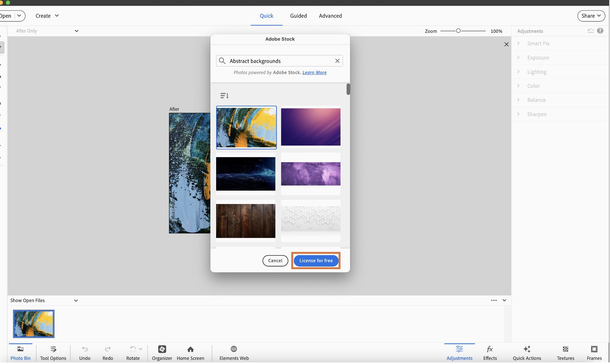
Task: Open the Textures panel
Action: [565, 353]
